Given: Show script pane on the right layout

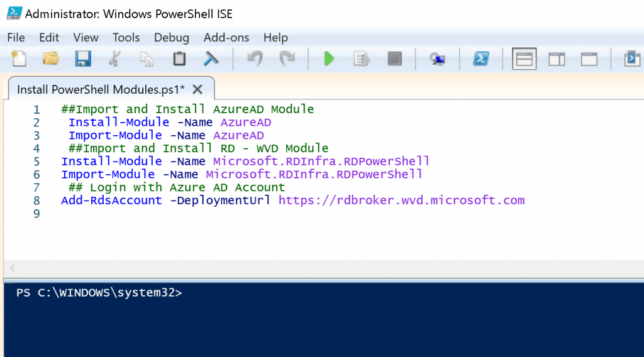Looking at the screenshot, I should pos(557,59).
